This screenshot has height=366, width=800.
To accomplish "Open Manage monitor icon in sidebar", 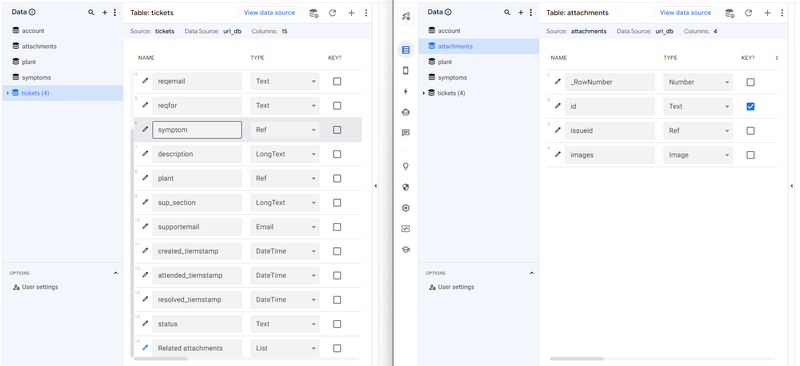I will coord(406,229).
